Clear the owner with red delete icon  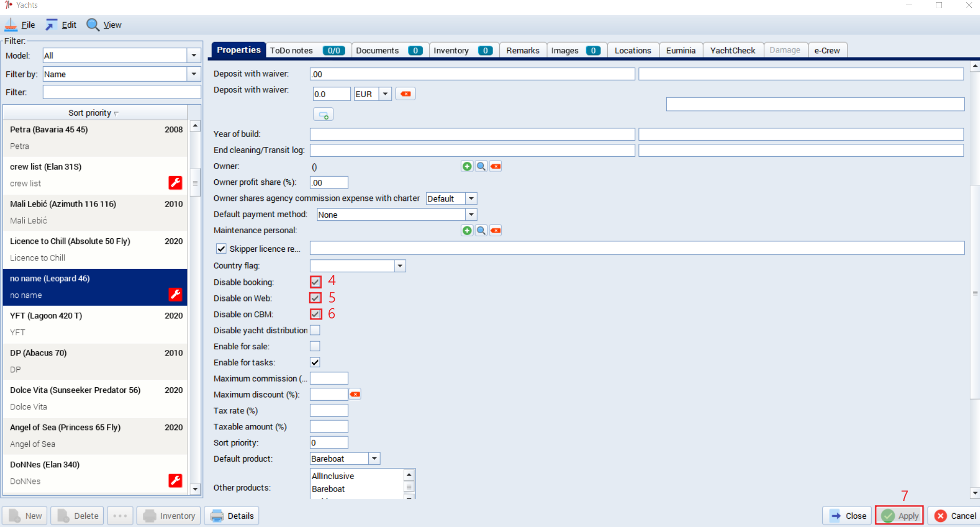(x=496, y=166)
